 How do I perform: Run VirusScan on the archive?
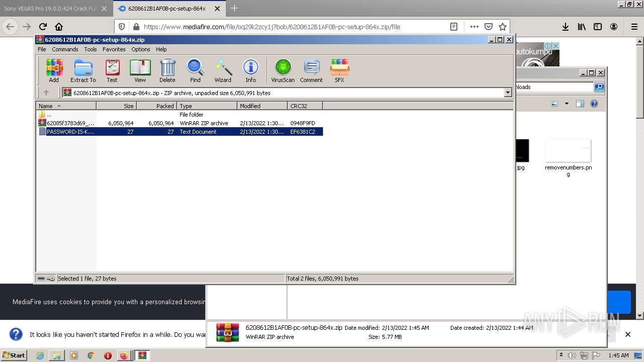point(283,70)
